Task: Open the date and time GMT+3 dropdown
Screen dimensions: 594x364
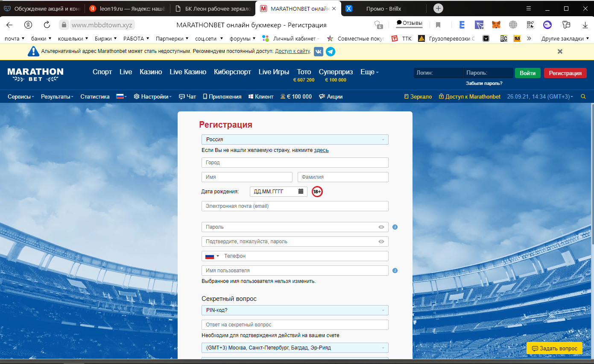Action: pyautogui.click(x=540, y=97)
